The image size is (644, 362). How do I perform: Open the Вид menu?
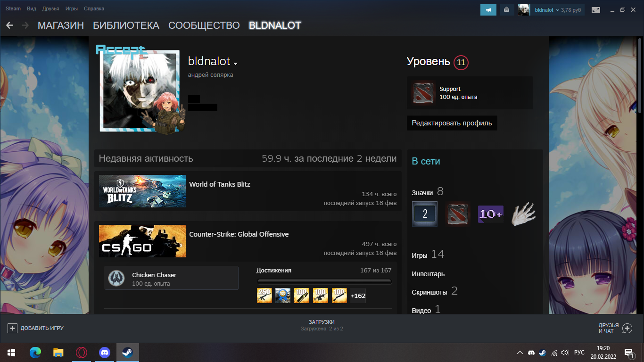32,9
